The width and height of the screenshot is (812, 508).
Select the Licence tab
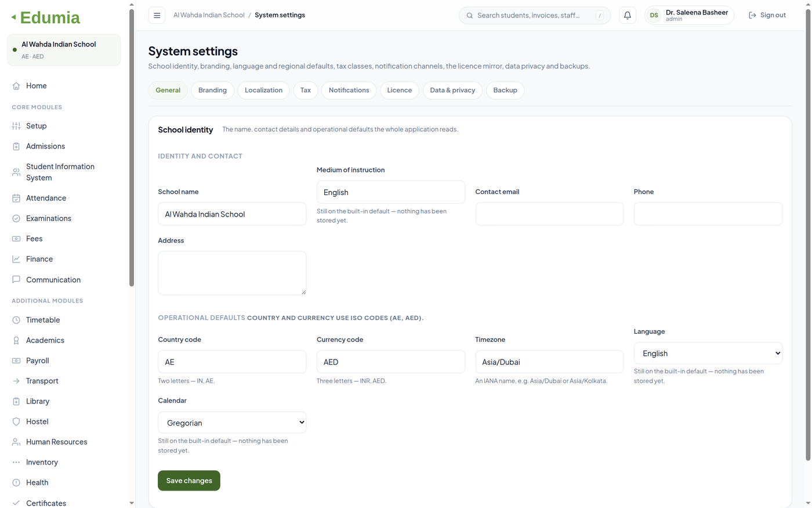click(x=400, y=90)
